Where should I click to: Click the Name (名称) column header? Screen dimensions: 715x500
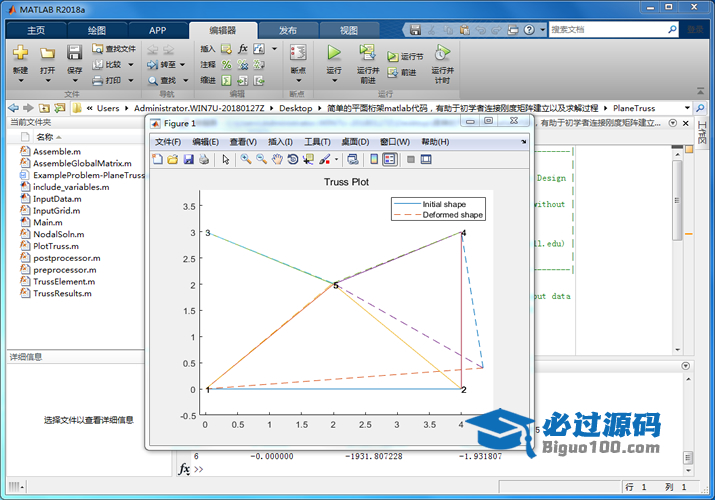point(45,137)
